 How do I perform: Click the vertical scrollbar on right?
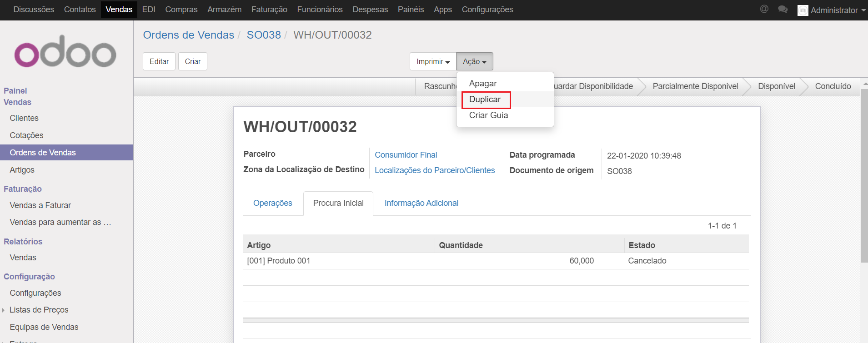click(x=864, y=182)
